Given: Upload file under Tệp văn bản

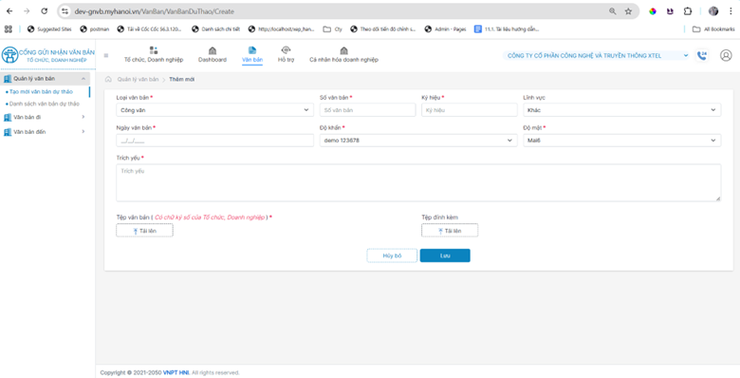Looking at the screenshot, I should [144, 230].
